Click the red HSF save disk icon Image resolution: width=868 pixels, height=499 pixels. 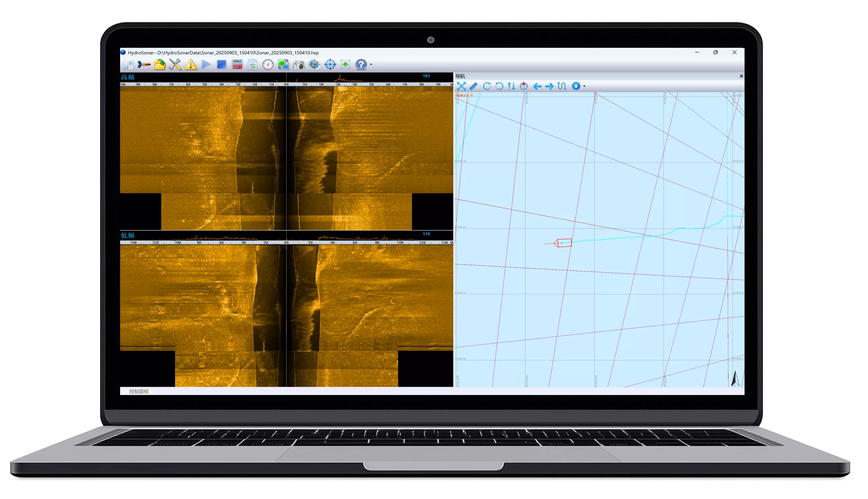(237, 65)
